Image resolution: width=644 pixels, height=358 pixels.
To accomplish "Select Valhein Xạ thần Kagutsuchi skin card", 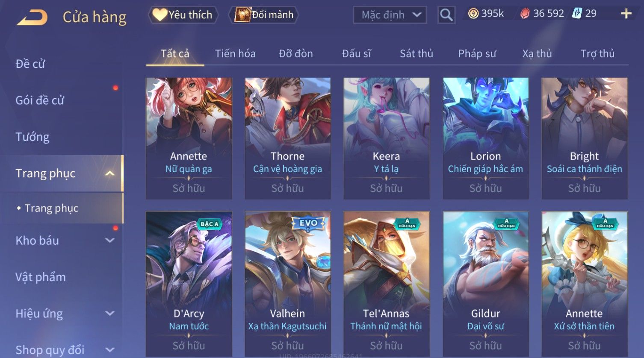I will coord(287,284).
